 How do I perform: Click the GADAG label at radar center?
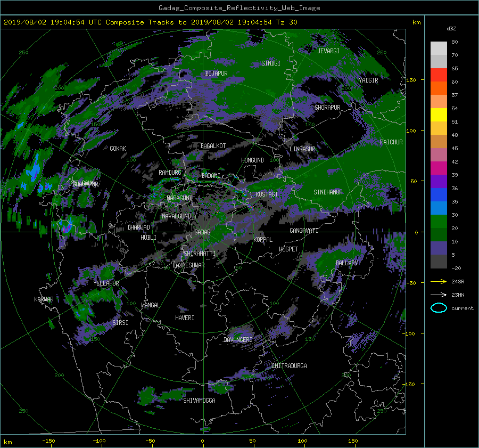pos(203,232)
